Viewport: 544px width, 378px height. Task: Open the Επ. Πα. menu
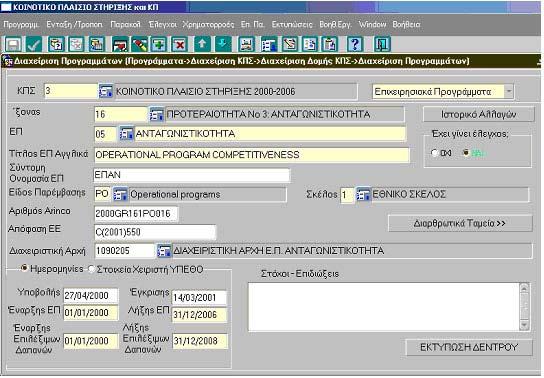[x=253, y=25]
